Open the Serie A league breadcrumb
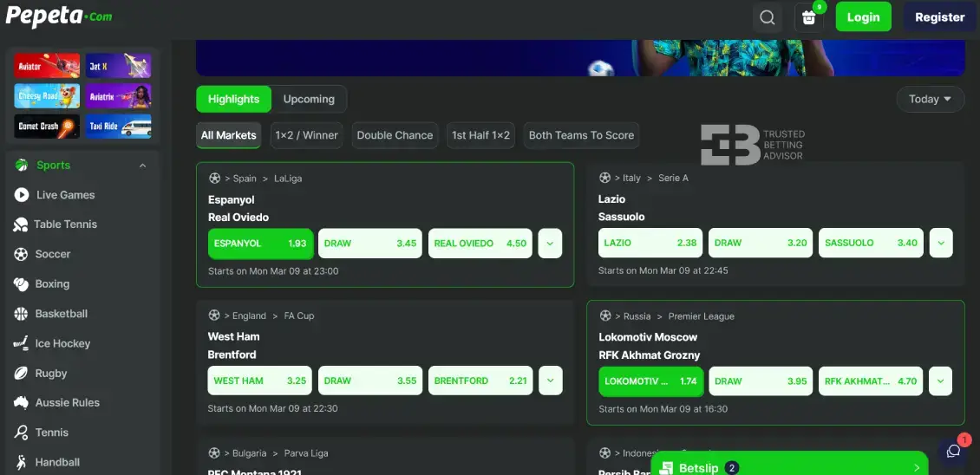980x475 pixels. click(673, 178)
